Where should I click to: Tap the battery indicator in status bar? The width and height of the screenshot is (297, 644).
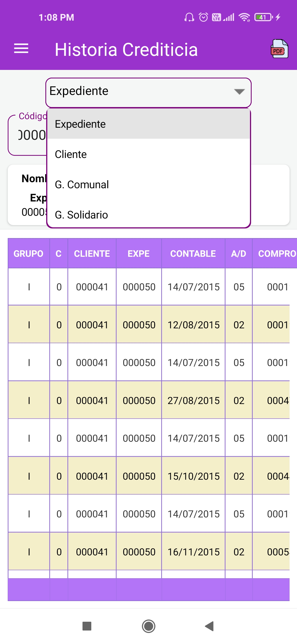coord(264,17)
